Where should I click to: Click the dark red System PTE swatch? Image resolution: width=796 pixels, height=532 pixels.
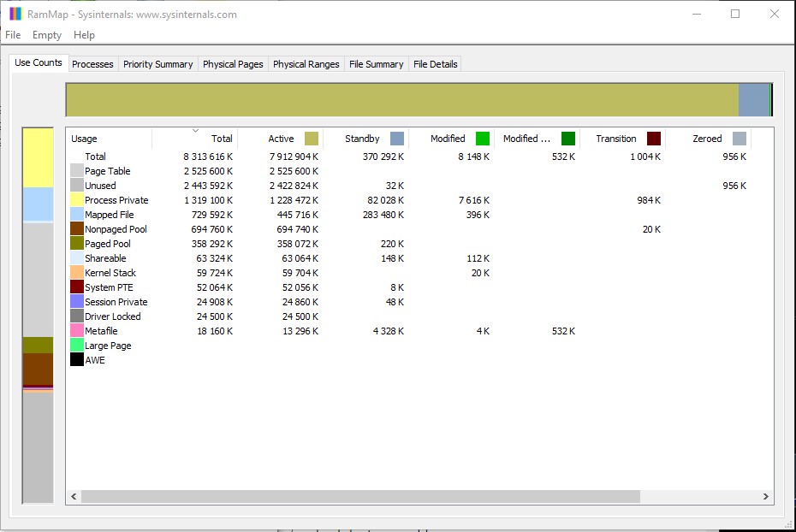(x=77, y=287)
